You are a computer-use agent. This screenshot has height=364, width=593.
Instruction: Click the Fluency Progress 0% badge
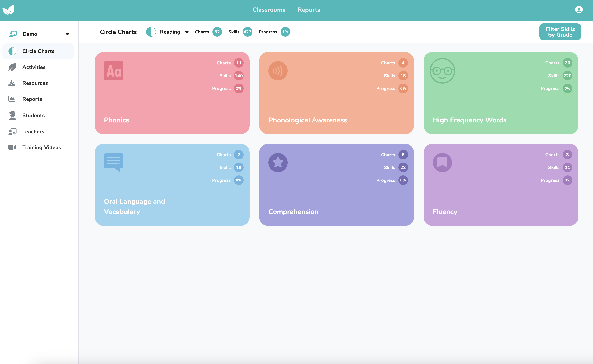click(x=567, y=180)
